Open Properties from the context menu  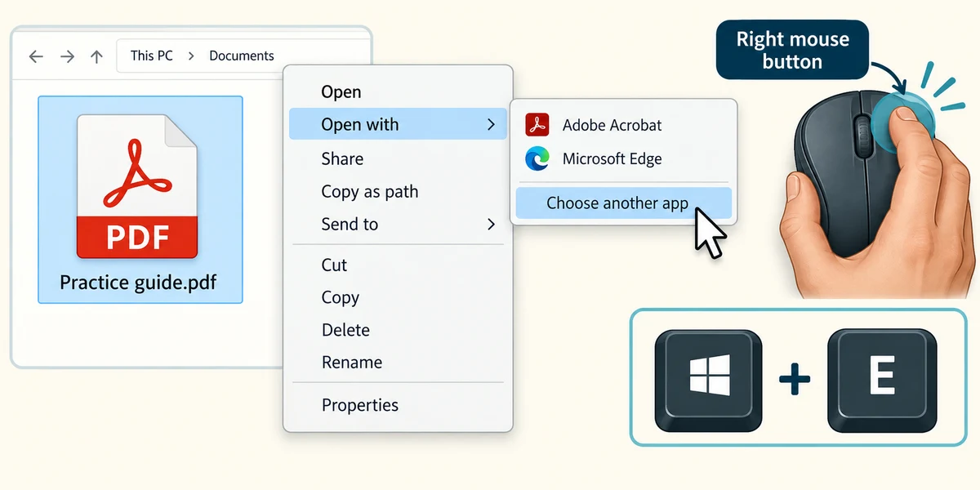point(398,405)
